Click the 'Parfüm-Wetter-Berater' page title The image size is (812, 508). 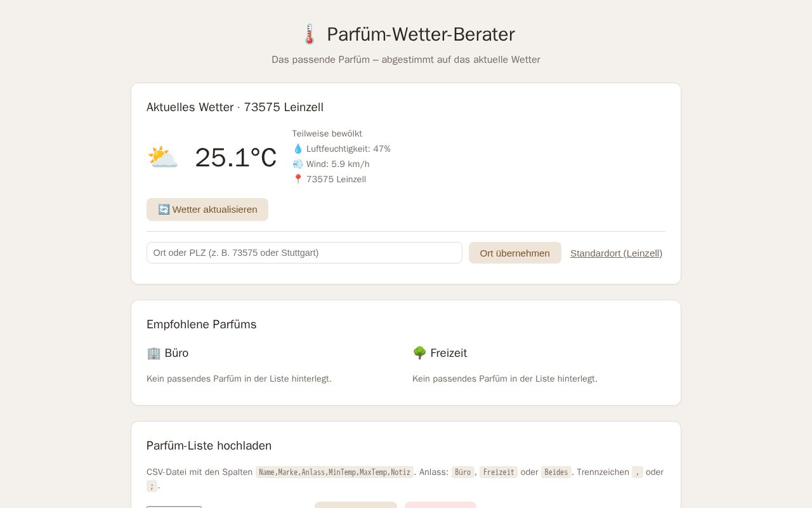[421, 34]
